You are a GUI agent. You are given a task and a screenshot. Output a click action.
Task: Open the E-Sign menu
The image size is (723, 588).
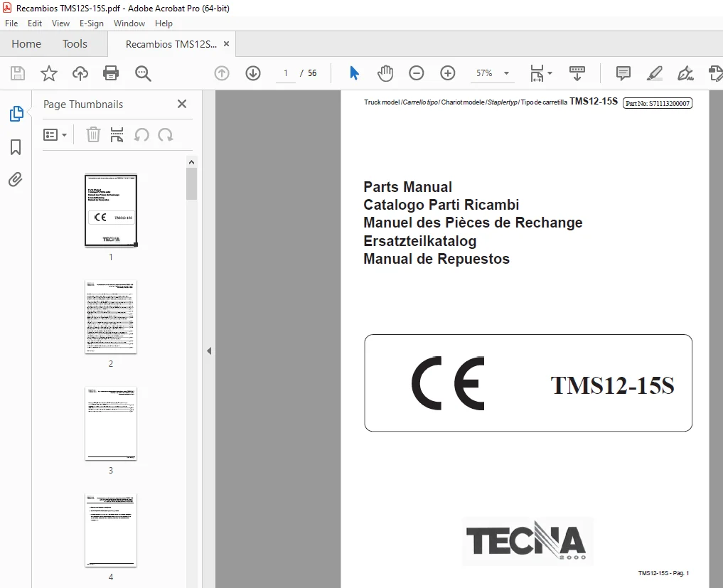pyautogui.click(x=91, y=23)
